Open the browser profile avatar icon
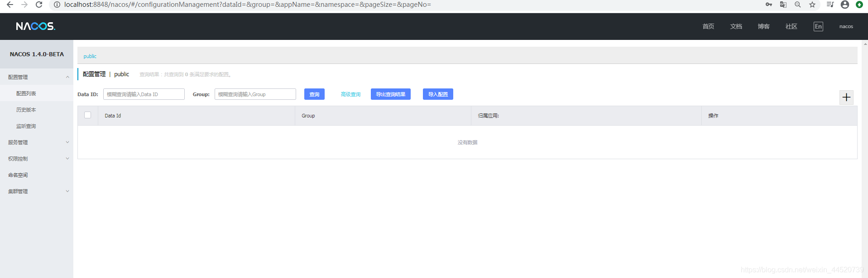This screenshot has height=278, width=868. (x=845, y=5)
